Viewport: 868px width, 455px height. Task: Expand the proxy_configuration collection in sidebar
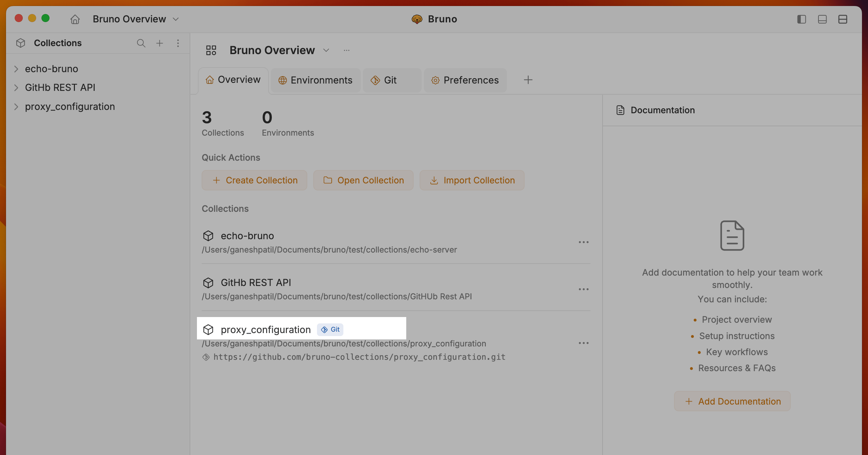click(x=16, y=107)
